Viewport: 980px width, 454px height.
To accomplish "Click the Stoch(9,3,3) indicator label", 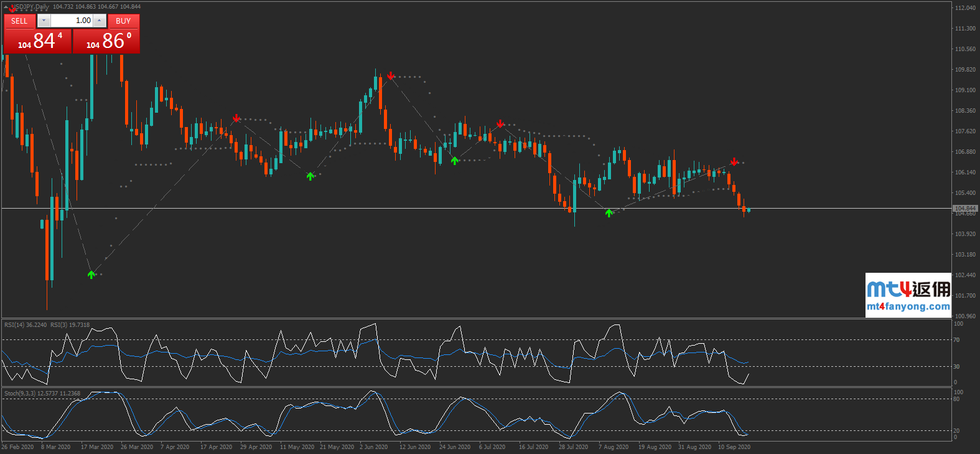I will click(x=20, y=394).
